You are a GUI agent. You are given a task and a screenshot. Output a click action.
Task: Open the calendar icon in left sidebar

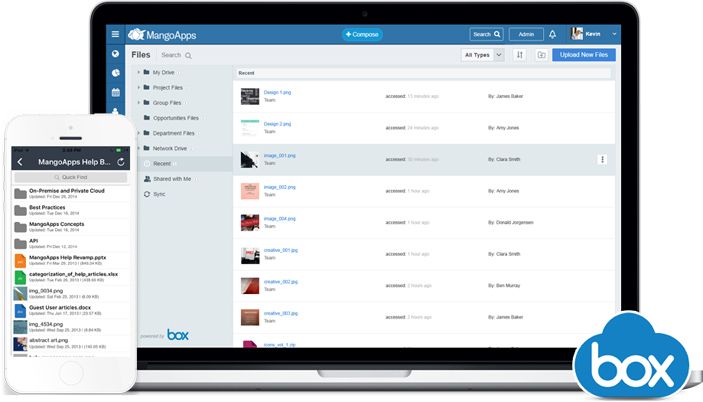(x=115, y=92)
